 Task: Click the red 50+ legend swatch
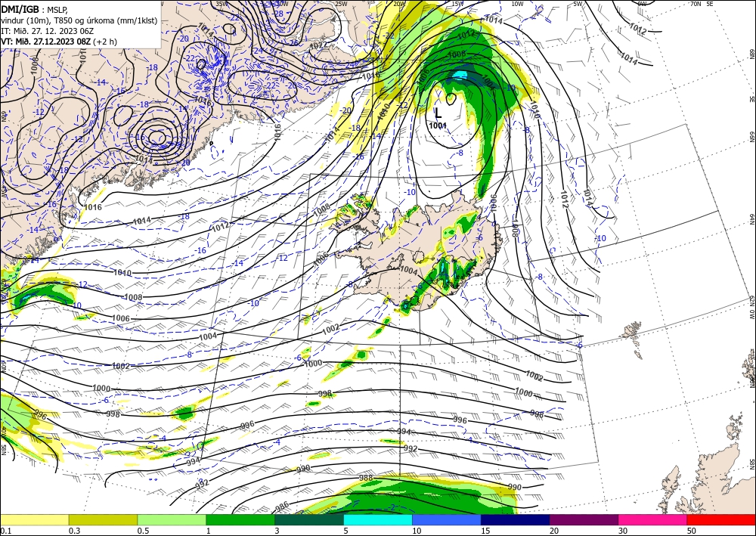click(x=721, y=519)
